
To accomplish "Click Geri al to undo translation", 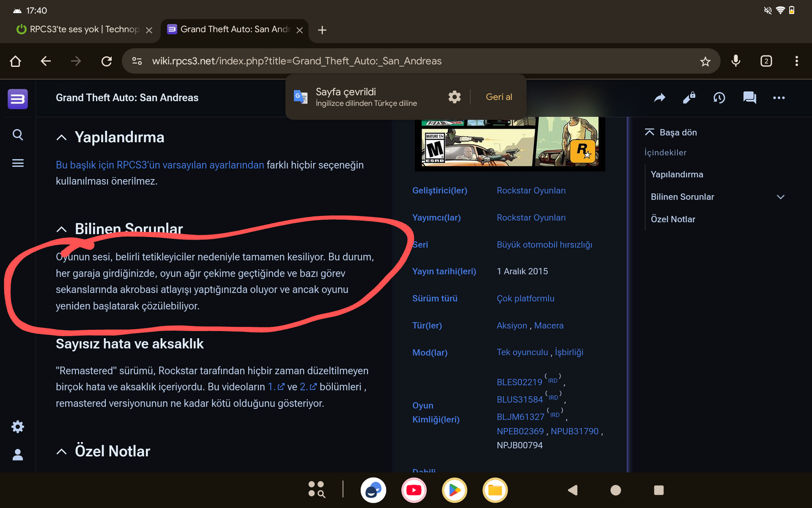I will click(x=499, y=97).
